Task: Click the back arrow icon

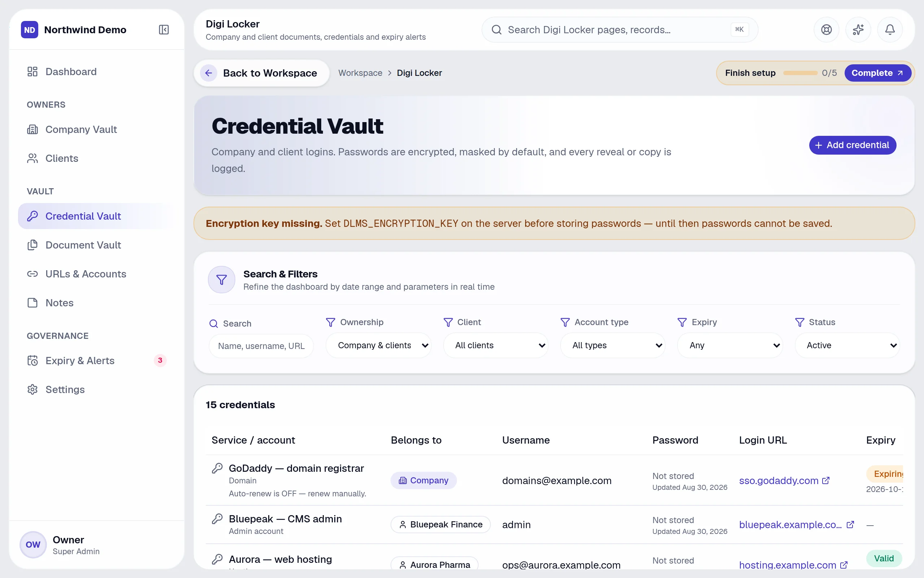Action: (x=209, y=73)
